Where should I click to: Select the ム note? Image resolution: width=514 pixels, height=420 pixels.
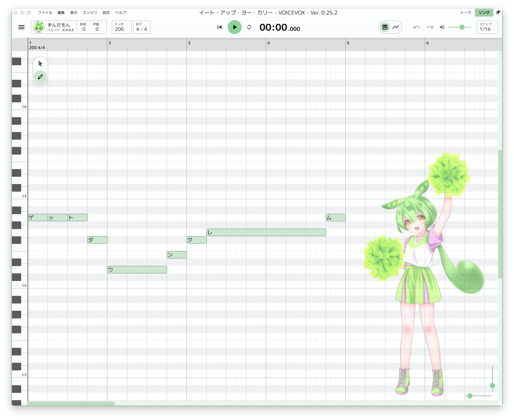pyautogui.click(x=336, y=217)
